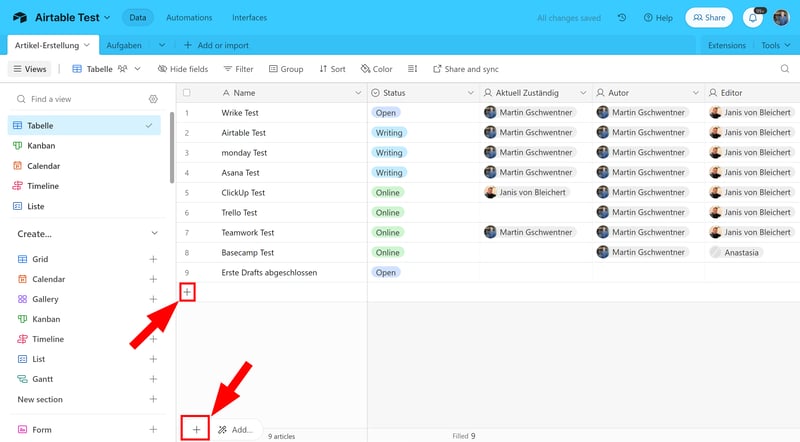Click the search magnifier icon
This screenshot has width=800, height=442.
785,69
